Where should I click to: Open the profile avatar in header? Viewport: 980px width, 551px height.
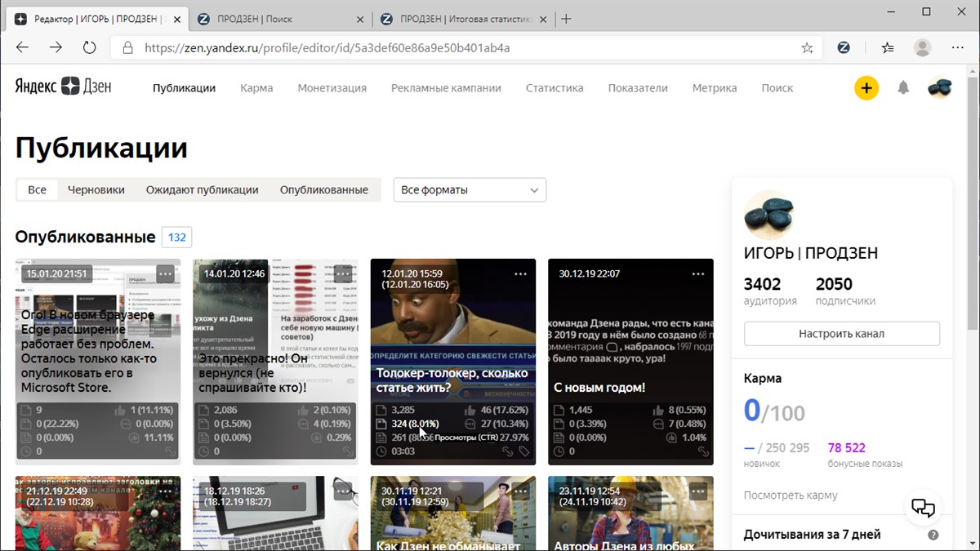click(x=940, y=88)
